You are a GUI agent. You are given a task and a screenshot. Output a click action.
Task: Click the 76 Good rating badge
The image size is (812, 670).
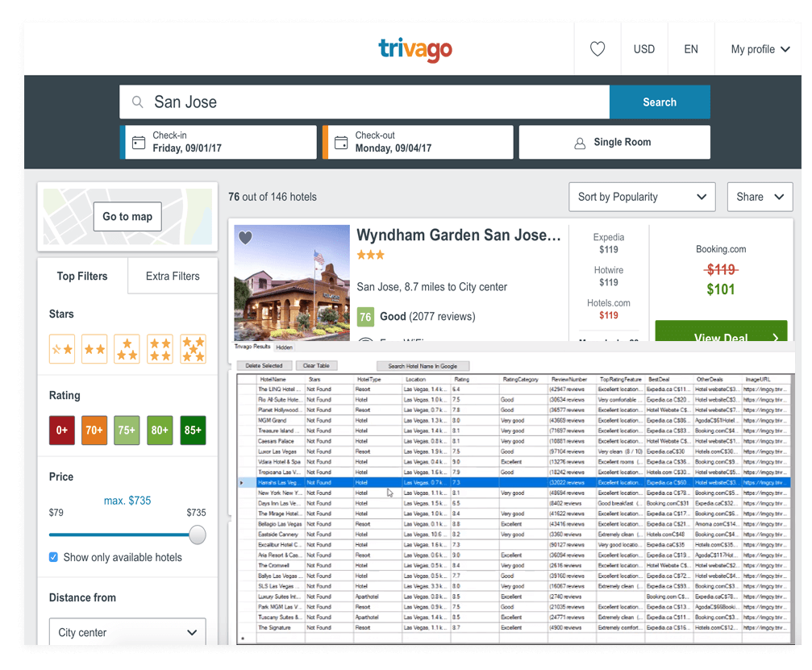point(365,316)
